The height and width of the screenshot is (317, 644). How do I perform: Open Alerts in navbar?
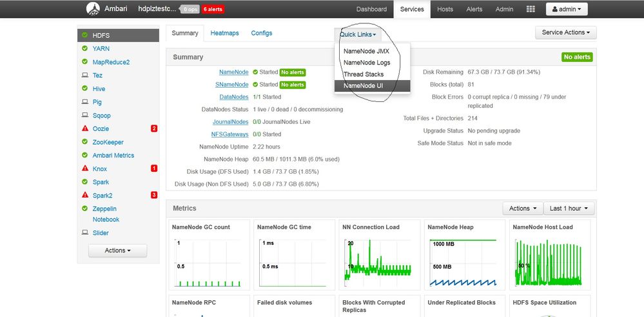pyautogui.click(x=474, y=9)
